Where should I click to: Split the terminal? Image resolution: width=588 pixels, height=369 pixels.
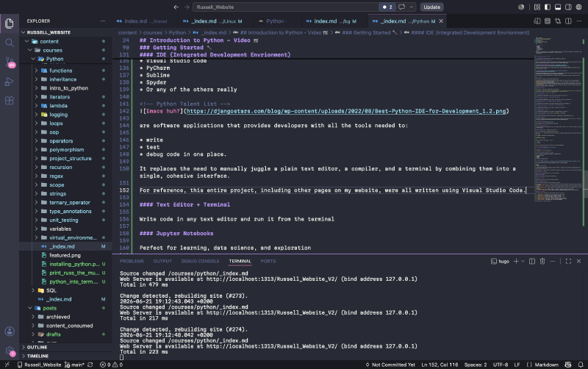coord(531,262)
